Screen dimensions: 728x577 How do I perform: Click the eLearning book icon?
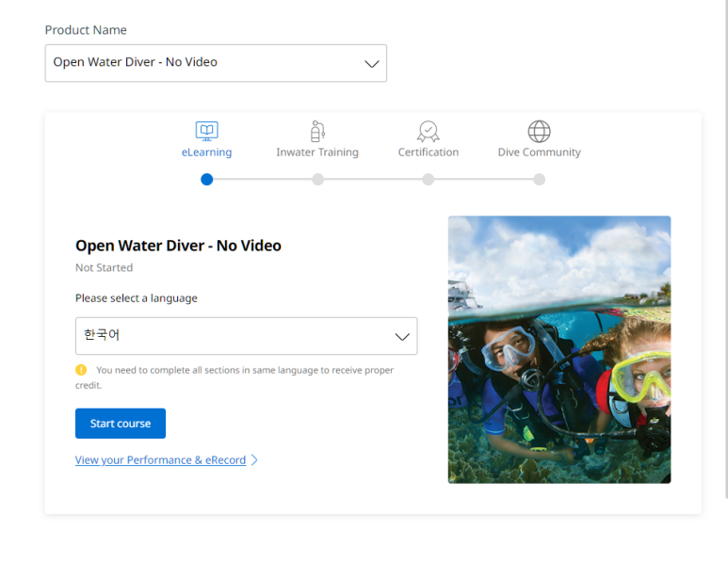pos(206,131)
